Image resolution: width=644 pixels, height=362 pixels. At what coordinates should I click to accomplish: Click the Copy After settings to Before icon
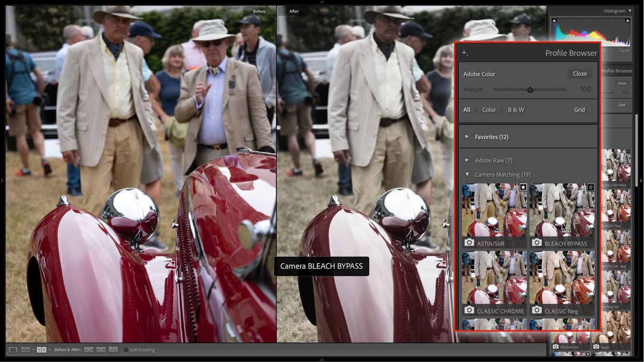(101, 350)
